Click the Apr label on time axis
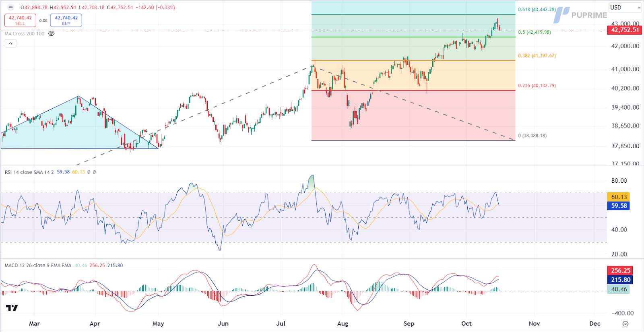This screenshot has height=332, width=644. click(95, 324)
